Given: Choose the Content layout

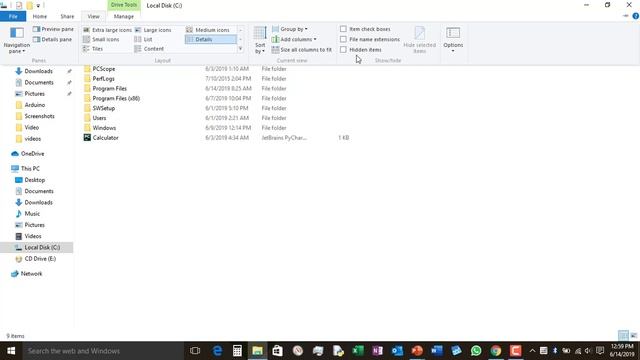Looking at the screenshot, I should pos(149,49).
